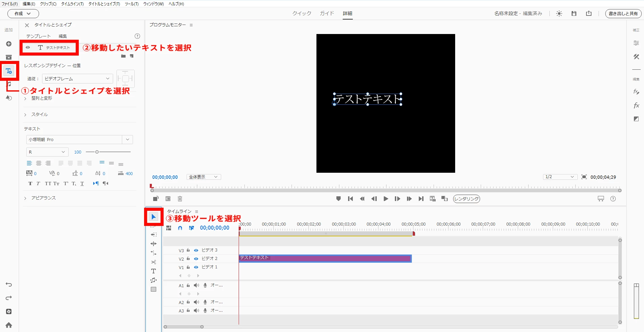
Task: Select the Remix music note tool
Action: 154,280
